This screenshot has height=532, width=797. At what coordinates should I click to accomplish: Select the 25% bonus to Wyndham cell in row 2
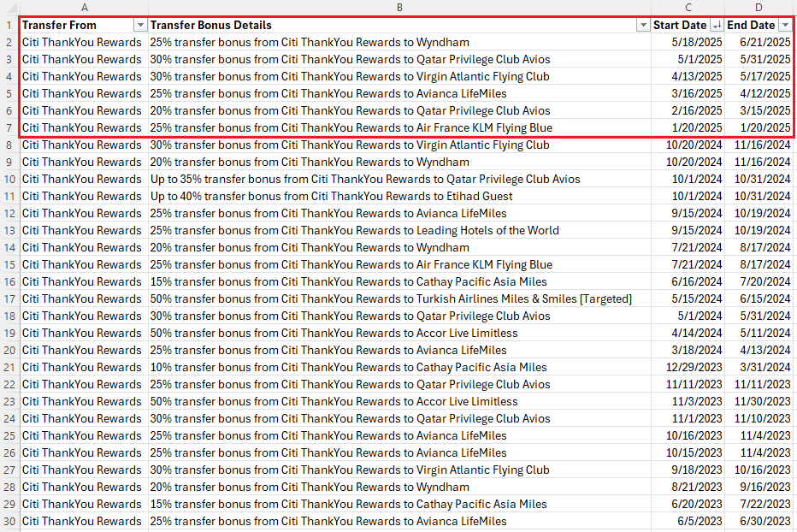[x=399, y=42]
